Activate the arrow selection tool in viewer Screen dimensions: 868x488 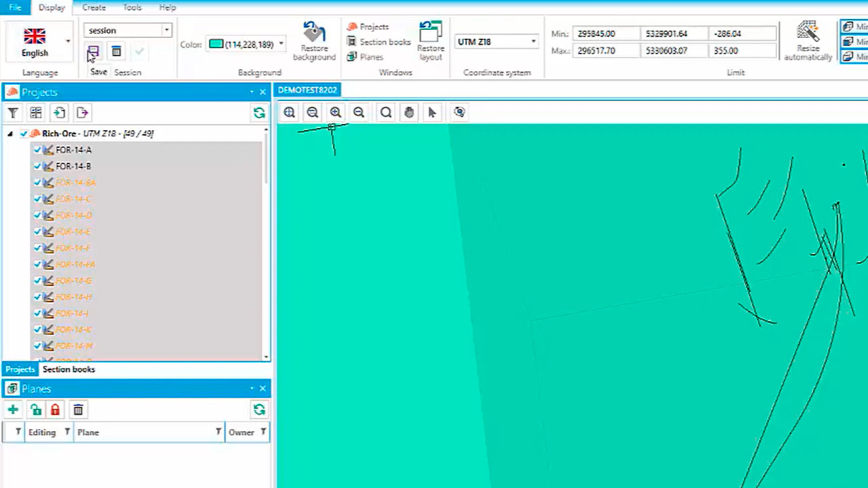click(x=432, y=113)
